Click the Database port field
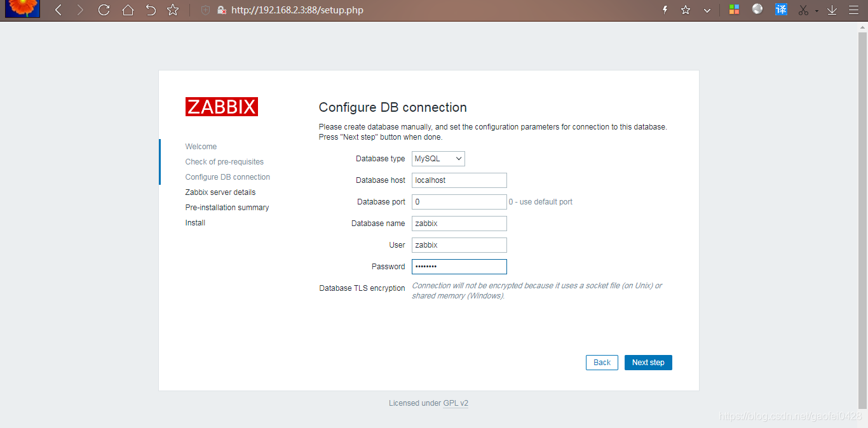868x428 pixels. [459, 202]
